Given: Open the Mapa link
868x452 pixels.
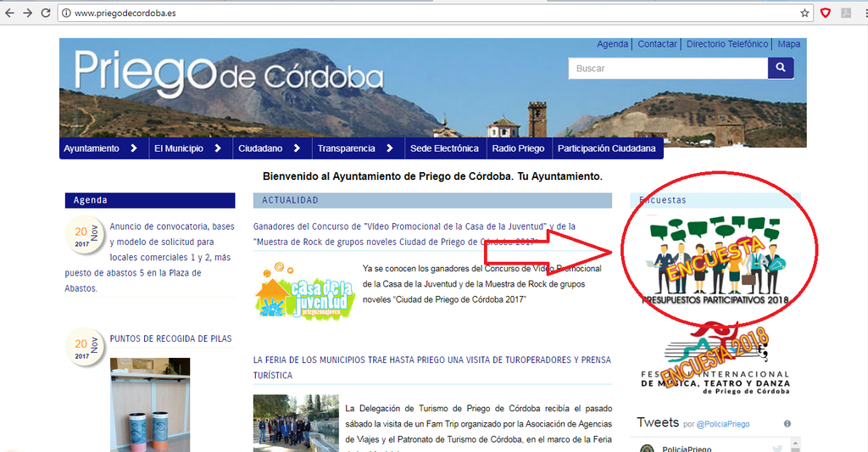Looking at the screenshot, I should tap(789, 44).
